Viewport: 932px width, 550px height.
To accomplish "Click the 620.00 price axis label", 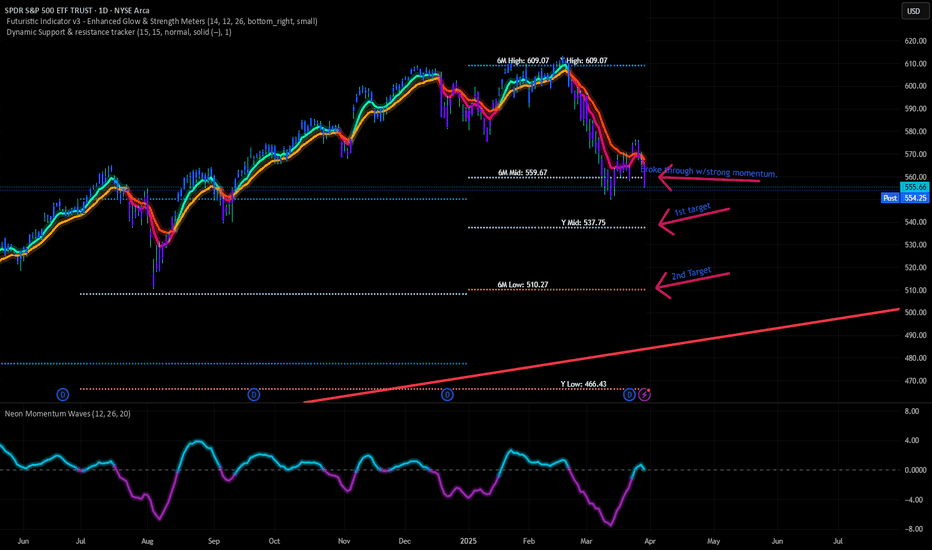I will point(915,41).
